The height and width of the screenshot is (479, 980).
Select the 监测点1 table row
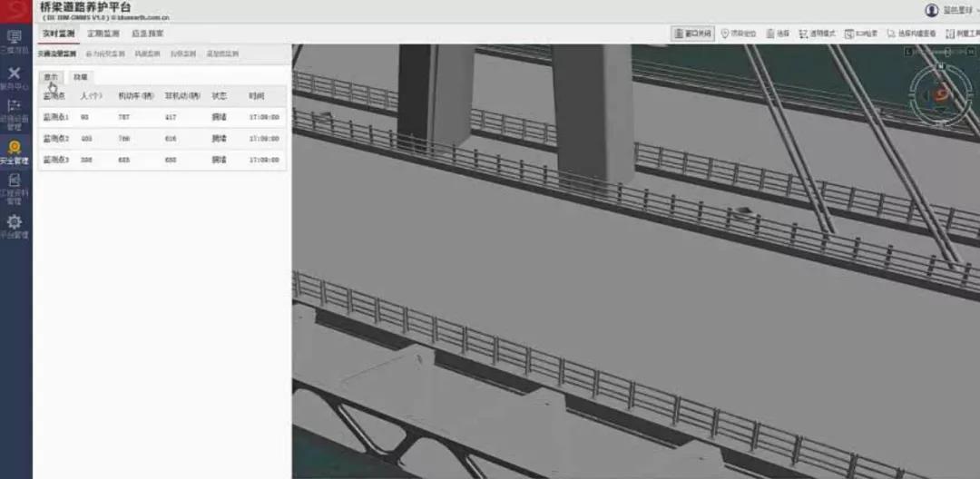162,117
